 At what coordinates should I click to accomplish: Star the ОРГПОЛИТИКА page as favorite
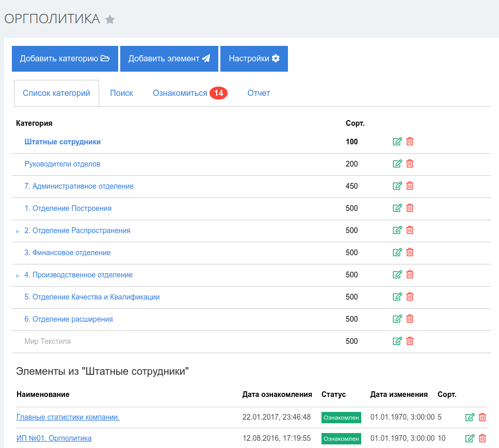tap(110, 20)
